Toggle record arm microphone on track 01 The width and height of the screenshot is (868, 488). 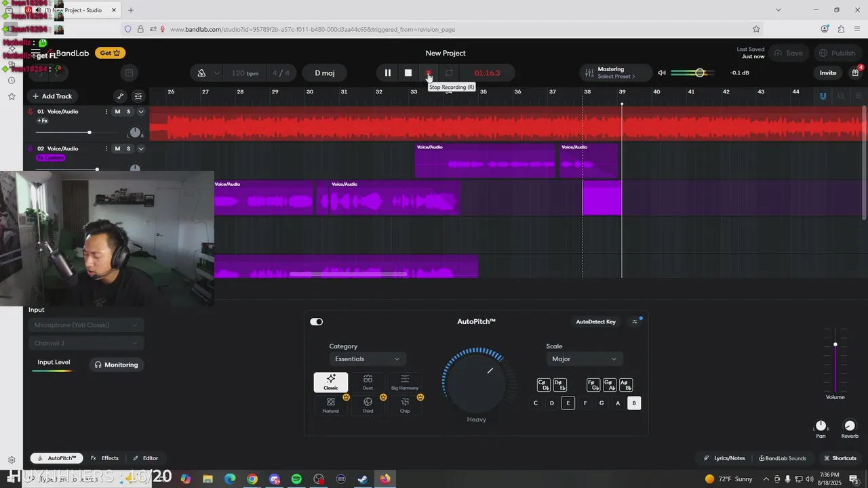pyautogui.click(x=31, y=112)
